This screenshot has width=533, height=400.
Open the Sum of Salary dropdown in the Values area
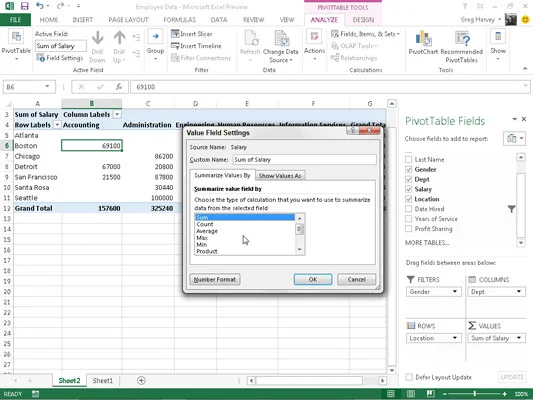[519, 338]
